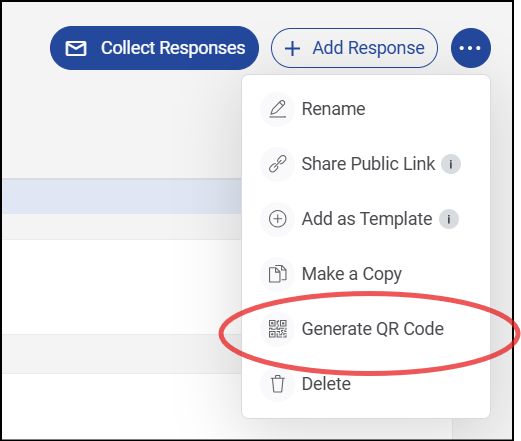
Task: Click the circled plus template icon
Action: [277, 219]
